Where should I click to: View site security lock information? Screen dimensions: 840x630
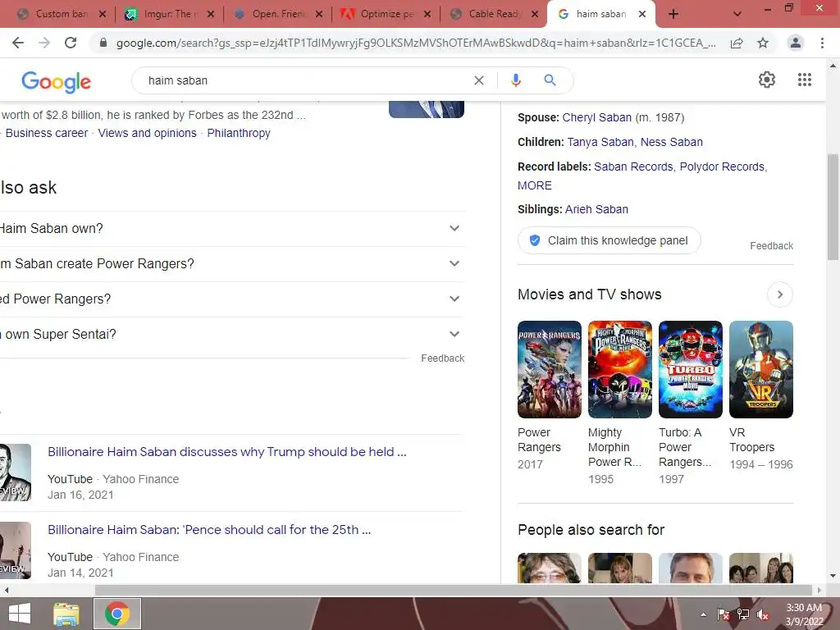click(103, 43)
